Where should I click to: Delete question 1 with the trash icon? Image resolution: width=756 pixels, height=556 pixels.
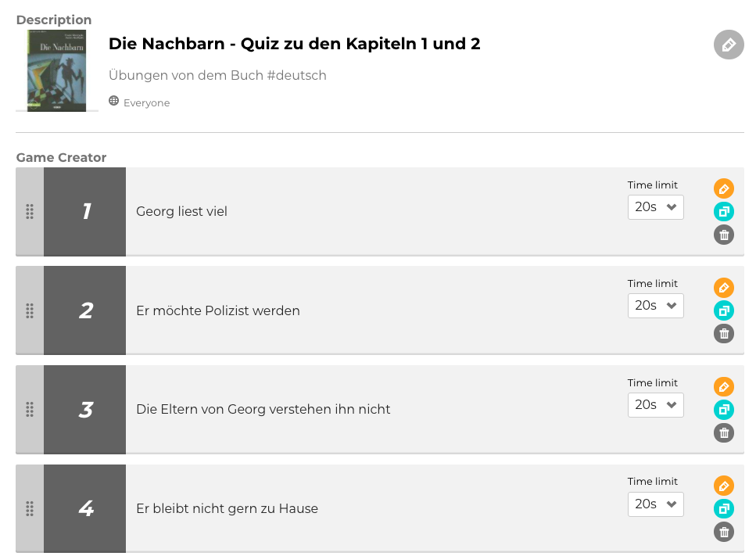click(724, 235)
